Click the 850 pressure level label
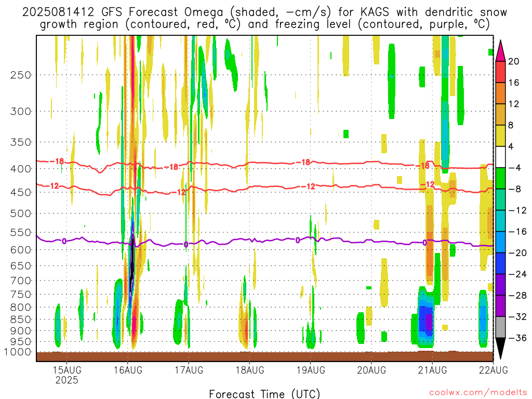Image resolution: width=532 pixels, height=399 pixels. (20, 320)
